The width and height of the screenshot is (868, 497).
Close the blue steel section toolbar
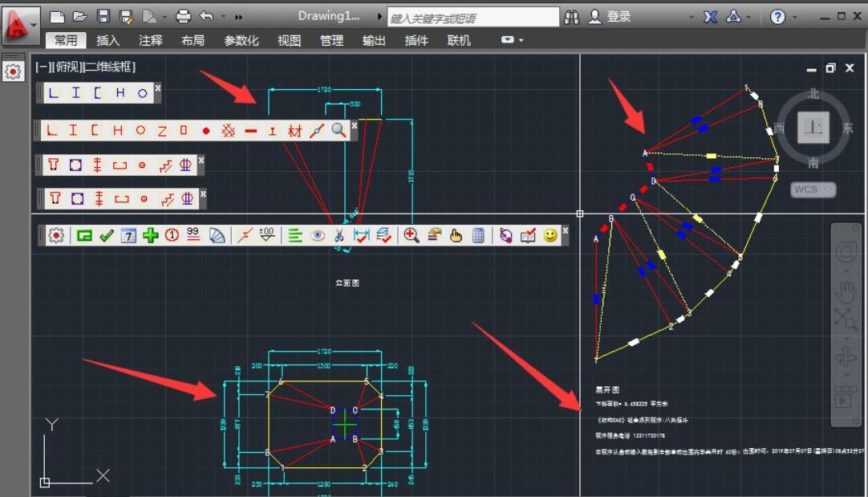point(158,88)
